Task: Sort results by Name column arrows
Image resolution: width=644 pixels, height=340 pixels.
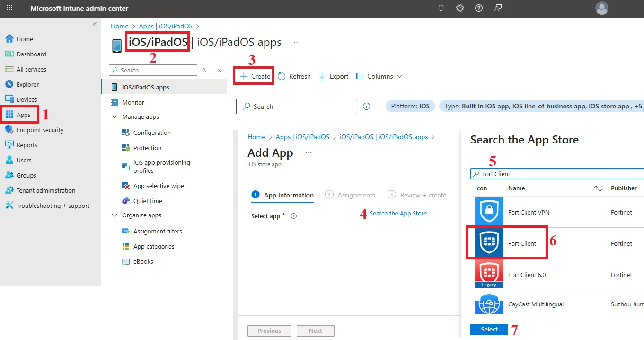Action: coord(598,188)
